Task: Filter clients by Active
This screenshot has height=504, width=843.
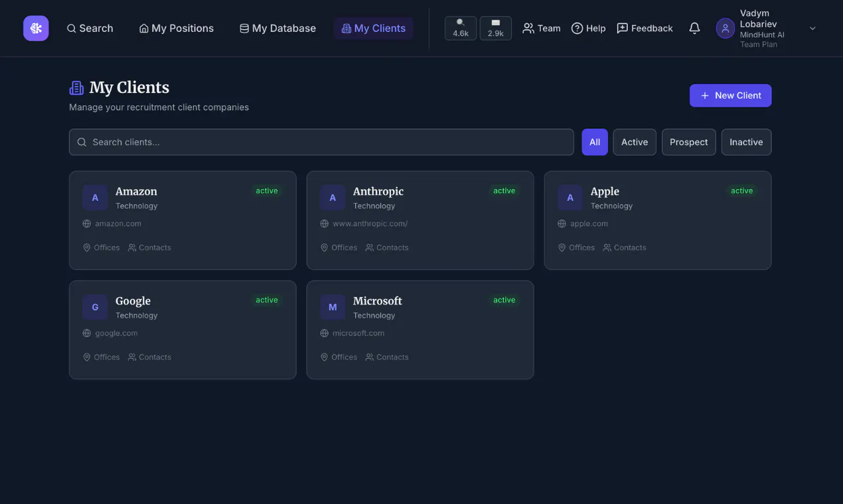Action: [635, 142]
